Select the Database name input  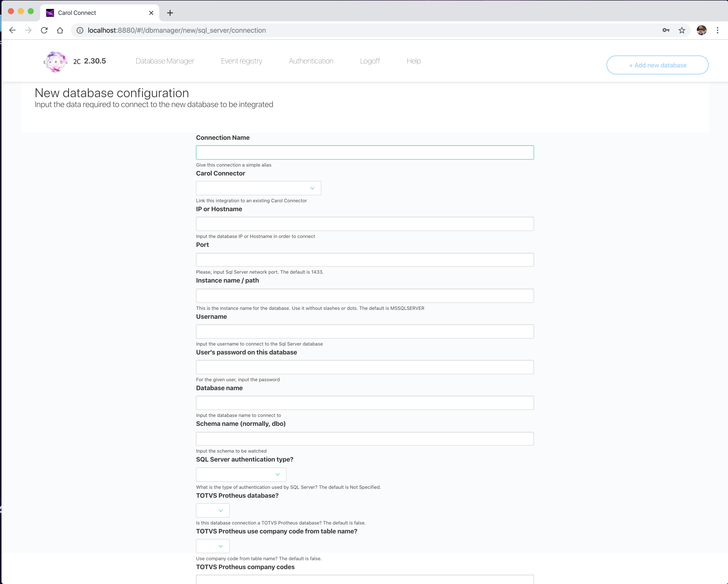click(365, 403)
